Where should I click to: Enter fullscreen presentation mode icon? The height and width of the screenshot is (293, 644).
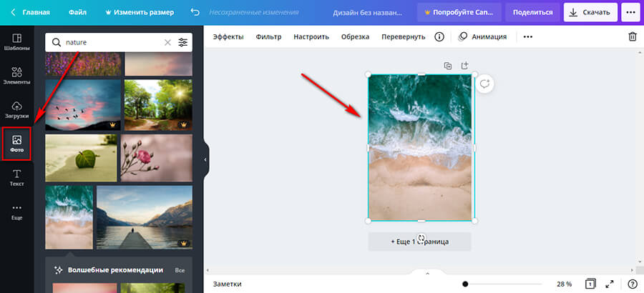pyautogui.click(x=610, y=284)
